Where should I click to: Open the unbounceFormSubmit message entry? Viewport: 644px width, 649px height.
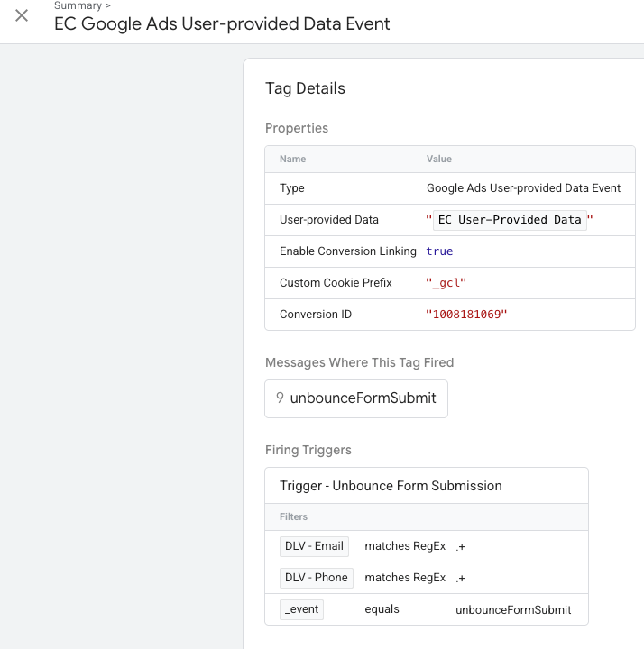point(363,398)
